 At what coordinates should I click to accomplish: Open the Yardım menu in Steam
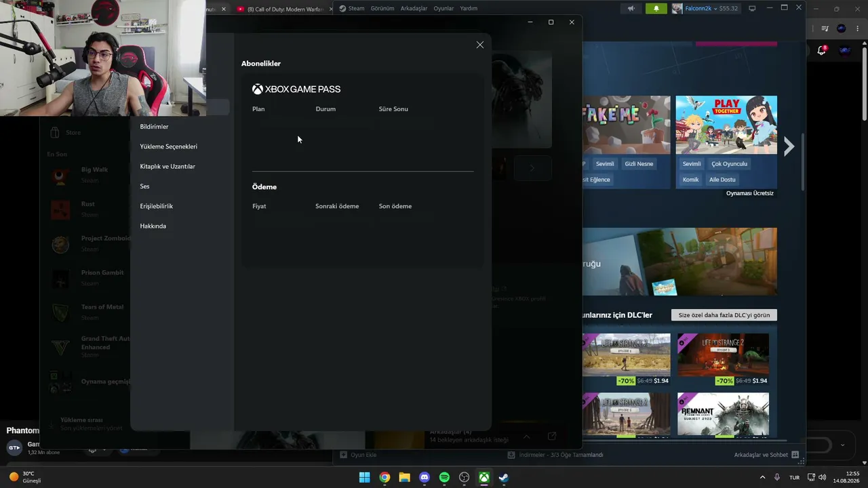click(x=469, y=9)
